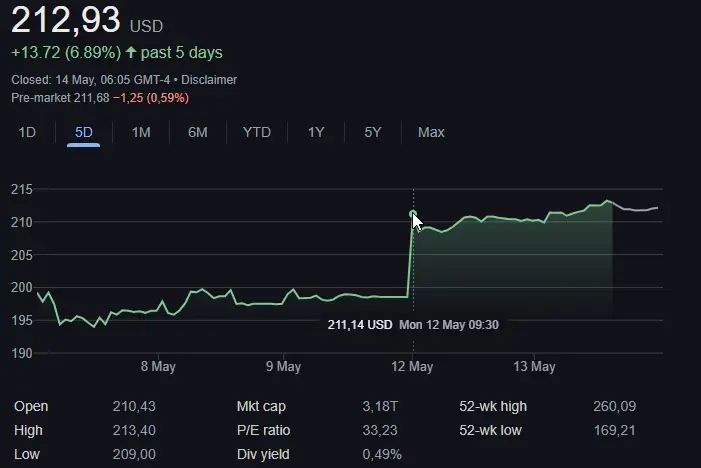Click the Closed: 14 May timestamp text
This screenshot has height=468, width=701.
(91, 80)
